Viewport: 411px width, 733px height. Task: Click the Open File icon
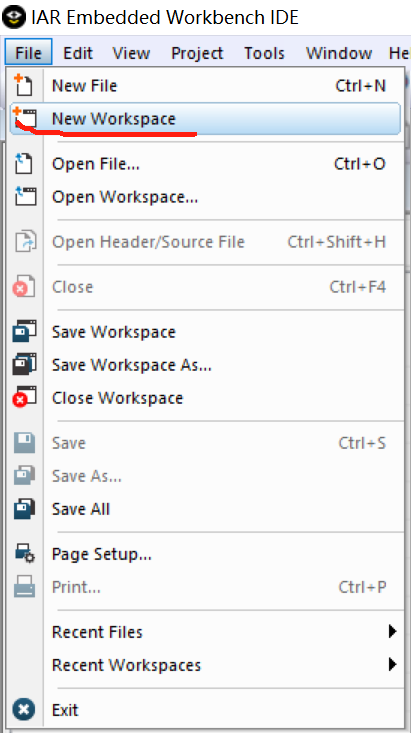click(x=23, y=164)
